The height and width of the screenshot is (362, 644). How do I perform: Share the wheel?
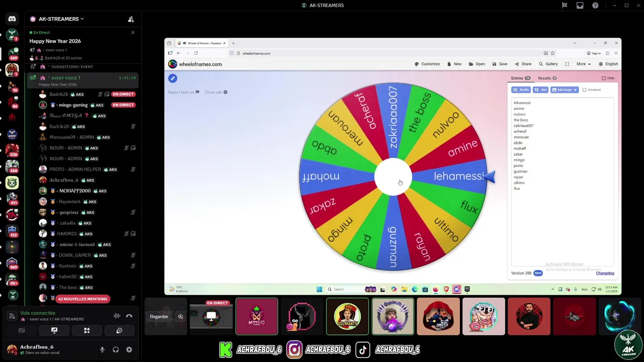tap(523, 64)
